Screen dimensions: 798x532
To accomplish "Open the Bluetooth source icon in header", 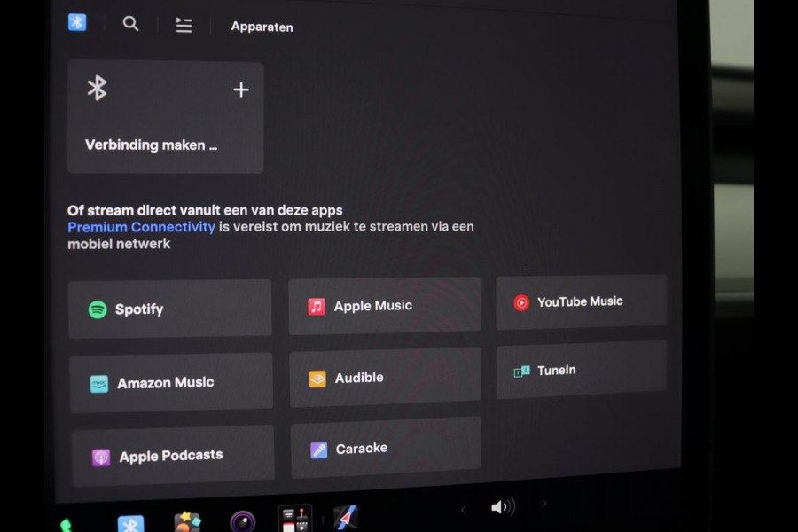I will point(77,22).
